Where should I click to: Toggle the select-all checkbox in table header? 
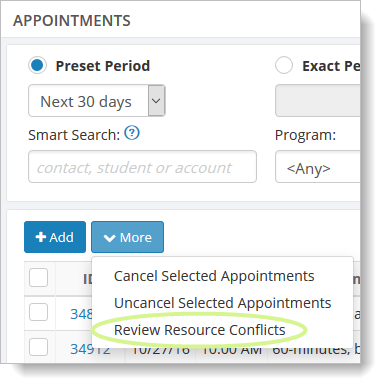pos(38,278)
